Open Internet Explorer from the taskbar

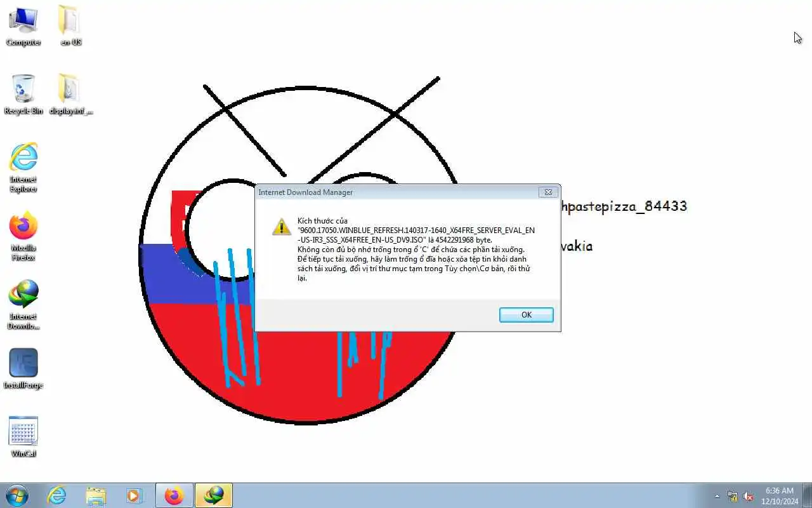[57, 495]
